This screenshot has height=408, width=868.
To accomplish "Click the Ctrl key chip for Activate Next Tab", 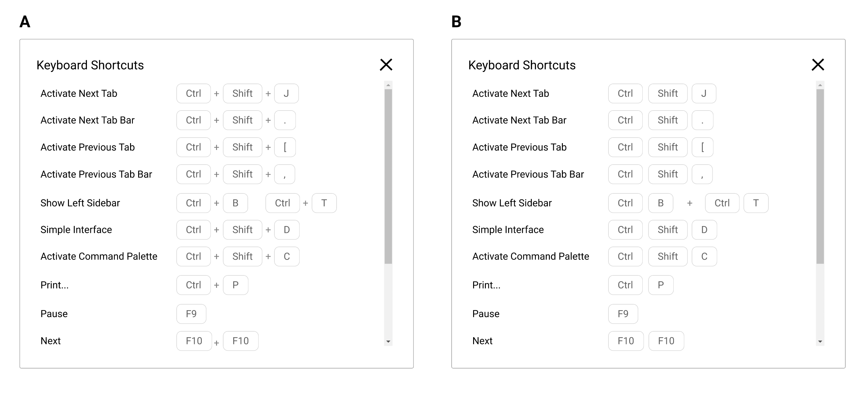I will (x=193, y=93).
